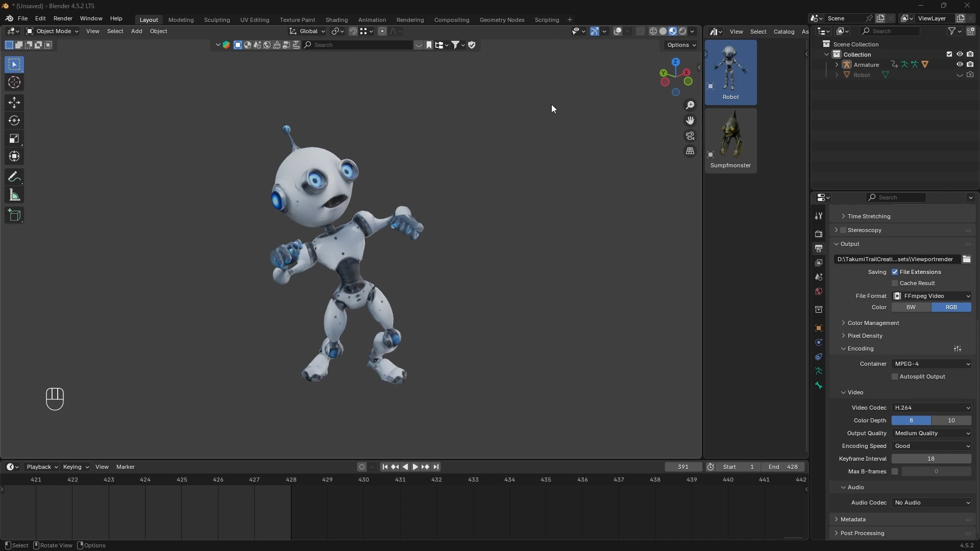Image resolution: width=980 pixels, height=551 pixels.
Task: Click the Annotate tool in the left toolbar
Action: [14, 177]
